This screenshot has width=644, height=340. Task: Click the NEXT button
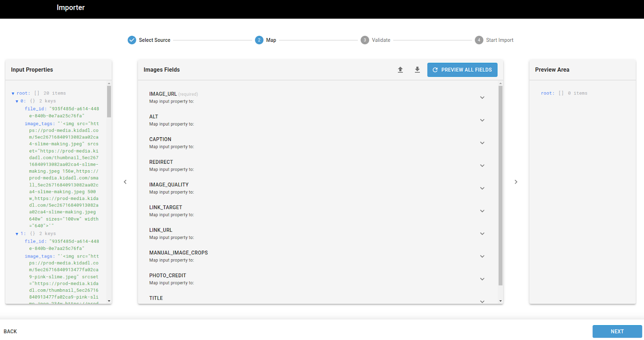coord(617,332)
